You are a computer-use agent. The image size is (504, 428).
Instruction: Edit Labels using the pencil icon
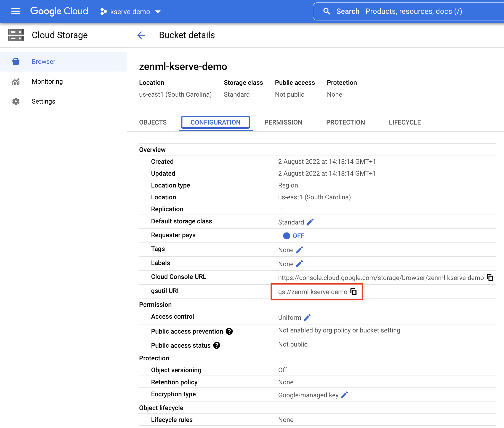299,264
